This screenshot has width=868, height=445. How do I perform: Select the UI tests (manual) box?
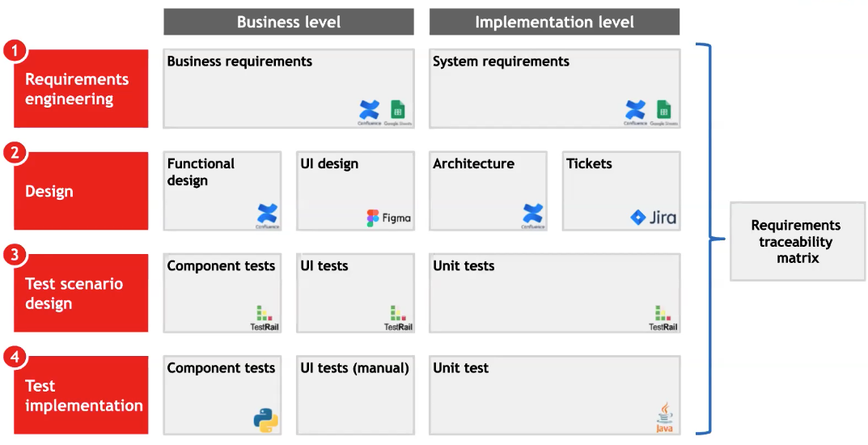(x=355, y=395)
